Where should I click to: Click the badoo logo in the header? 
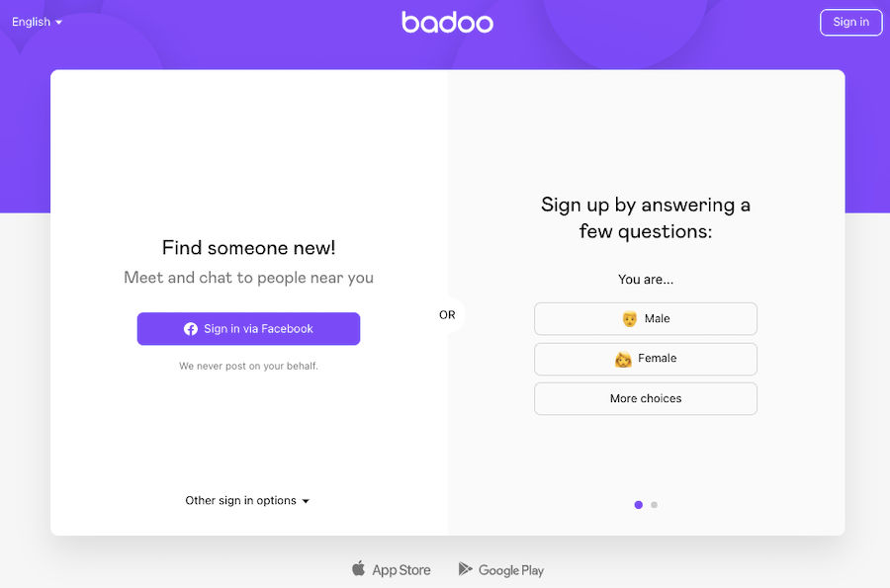point(447,22)
